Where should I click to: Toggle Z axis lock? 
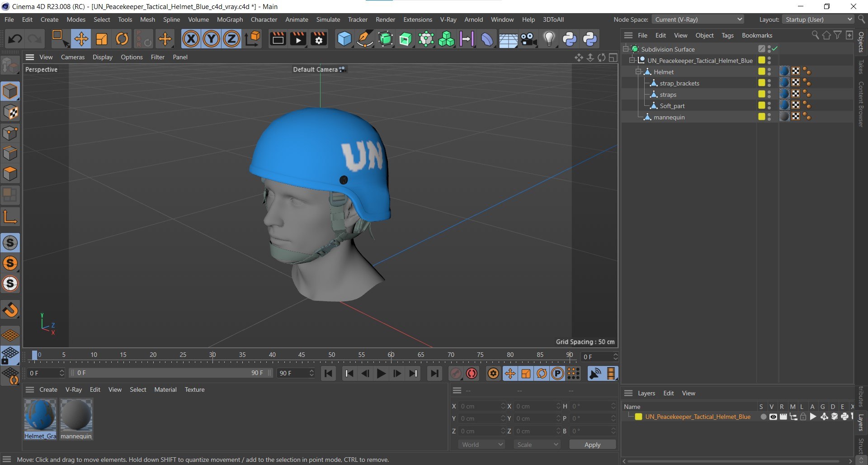coord(231,39)
